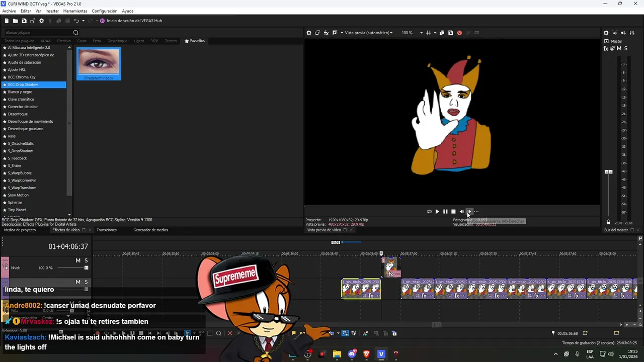Viewport: 644px width, 362px height.
Task: Mute the Master bus with M
Action: coord(619,48)
